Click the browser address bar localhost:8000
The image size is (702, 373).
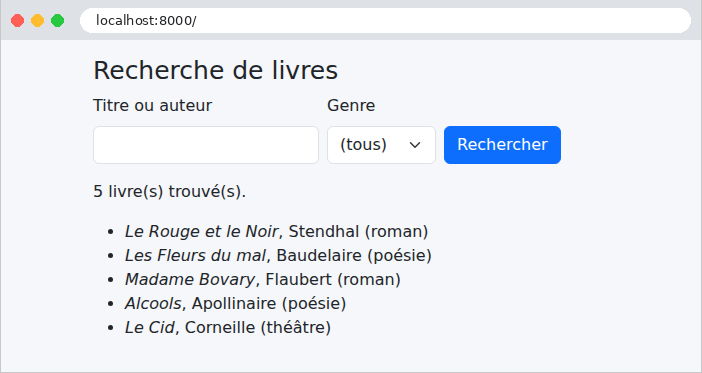[x=385, y=21]
